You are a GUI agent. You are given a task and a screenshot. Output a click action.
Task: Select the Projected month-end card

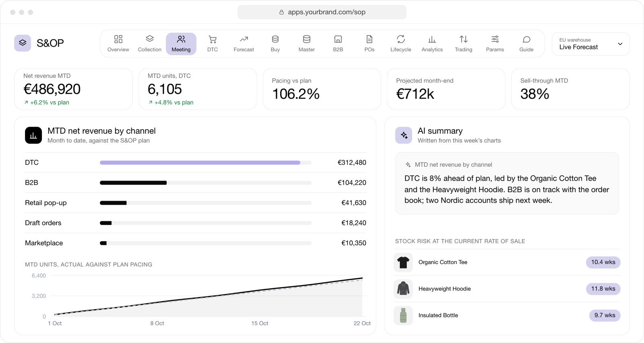[x=446, y=89]
